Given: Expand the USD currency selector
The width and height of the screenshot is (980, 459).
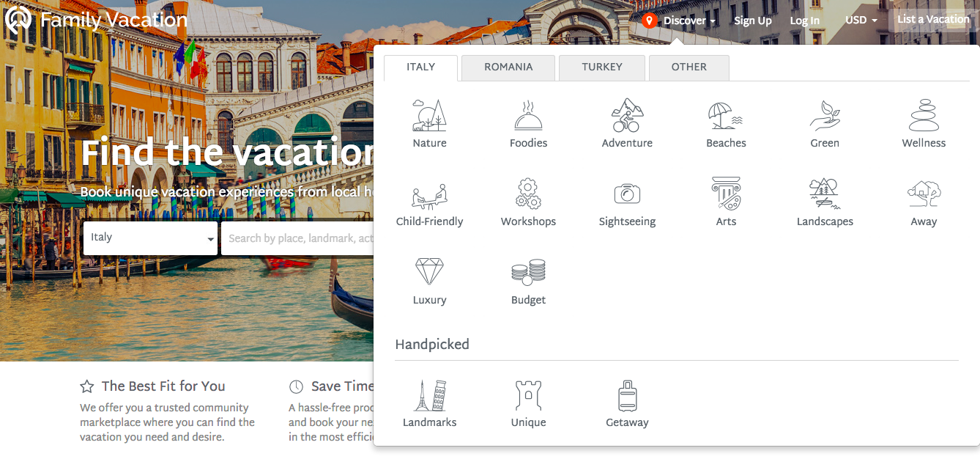Looking at the screenshot, I should tap(860, 21).
